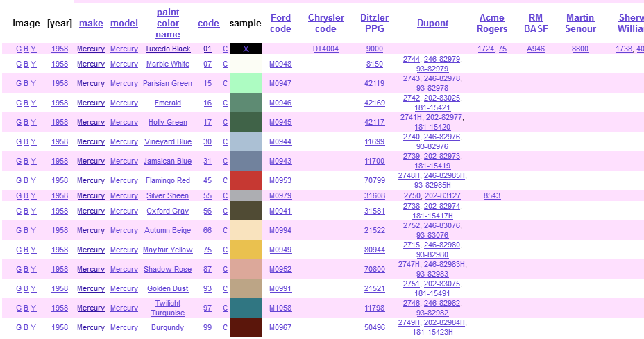644x339 pixels.
Task: Open Dupont code 202-83127 link
Action: point(443,195)
